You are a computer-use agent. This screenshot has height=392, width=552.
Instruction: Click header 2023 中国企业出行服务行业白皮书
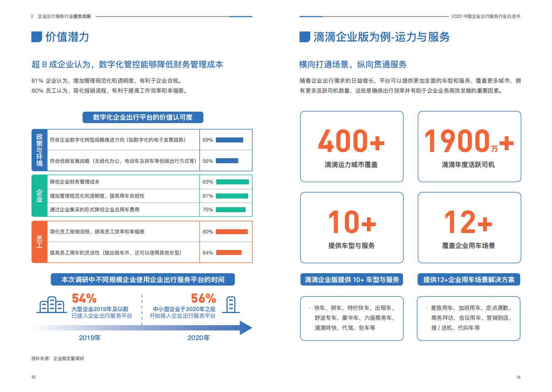(x=486, y=16)
